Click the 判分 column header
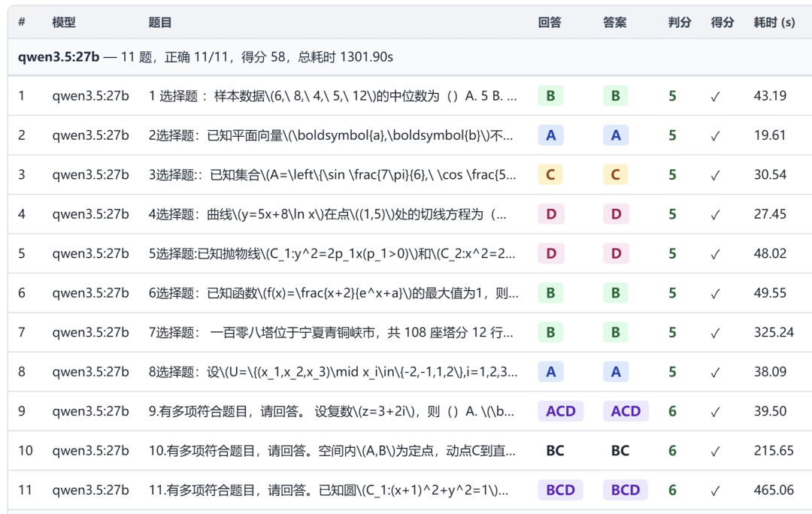Image resolution: width=812 pixels, height=514 pixels. [x=680, y=23]
